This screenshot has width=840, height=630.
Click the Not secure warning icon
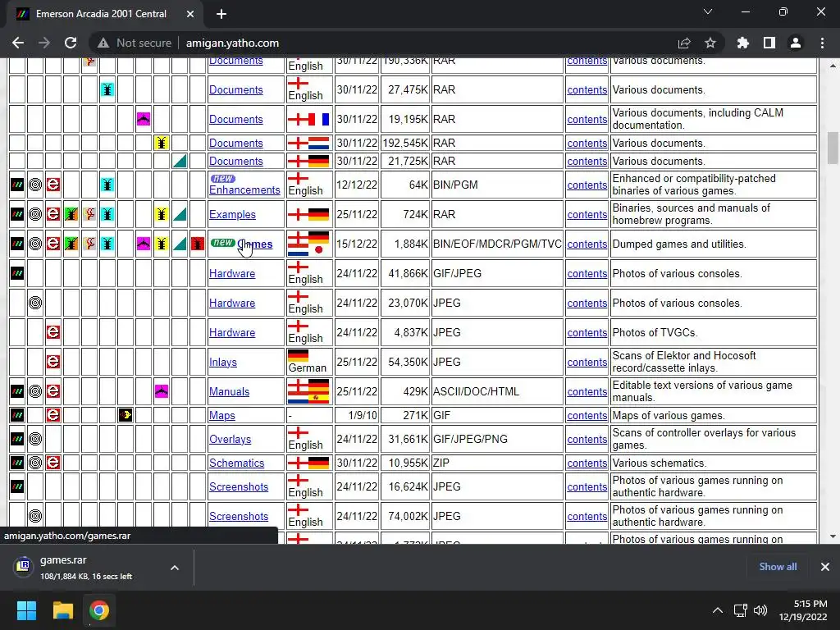pyautogui.click(x=103, y=43)
